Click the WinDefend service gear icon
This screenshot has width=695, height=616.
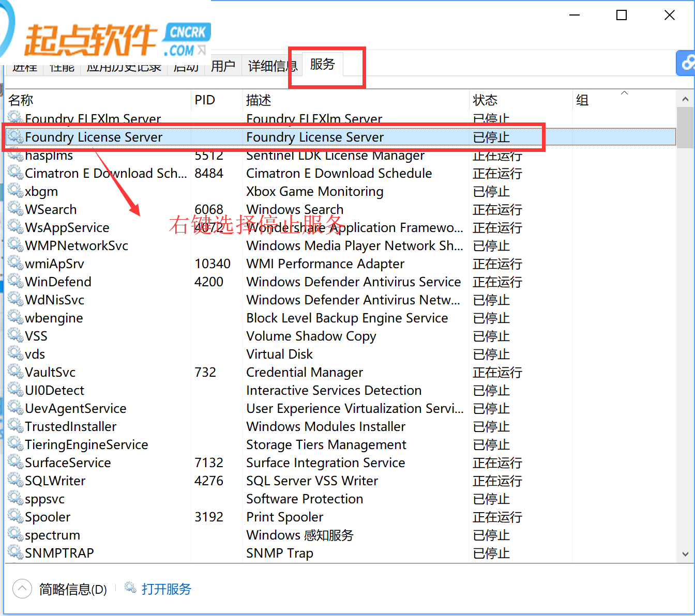click(15, 281)
